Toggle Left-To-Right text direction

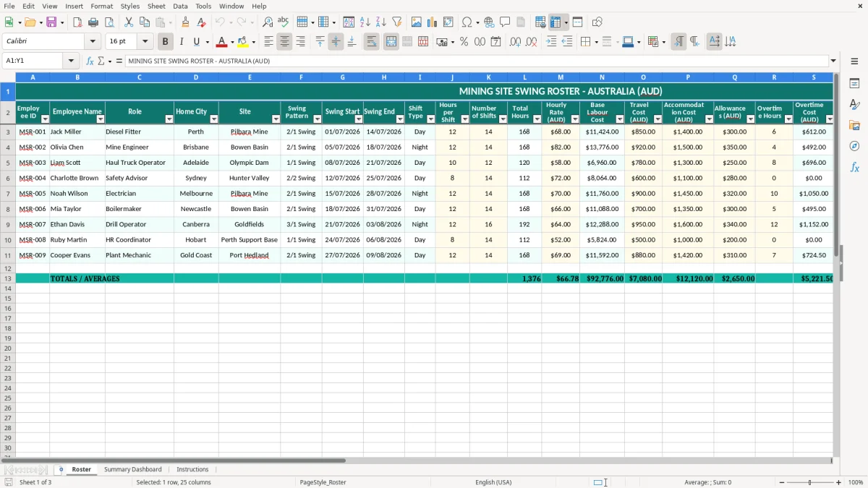678,42
